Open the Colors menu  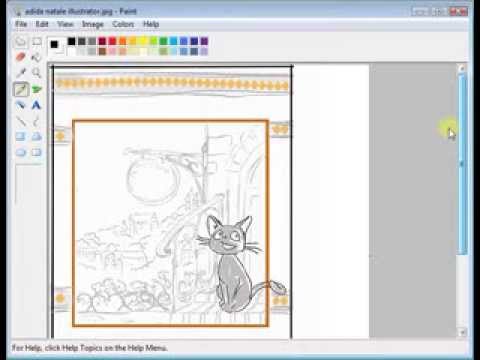[x=123, y=24]
